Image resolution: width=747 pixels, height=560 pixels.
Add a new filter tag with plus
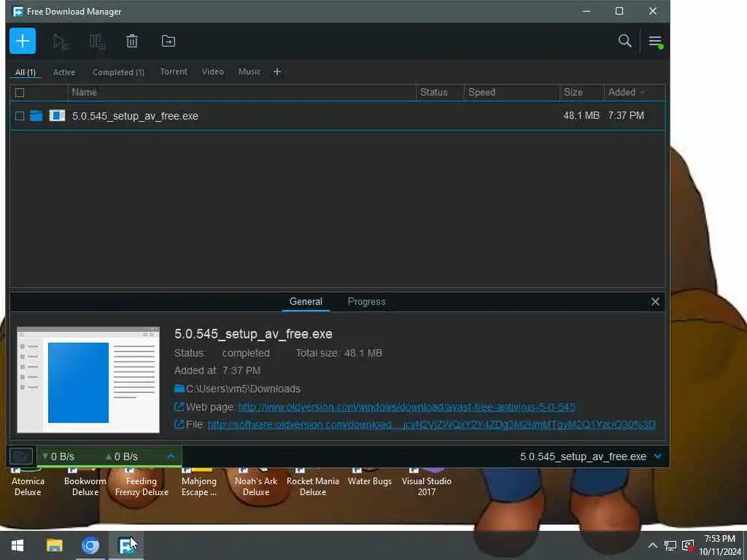pyautogui.click(x=276, y=71)
